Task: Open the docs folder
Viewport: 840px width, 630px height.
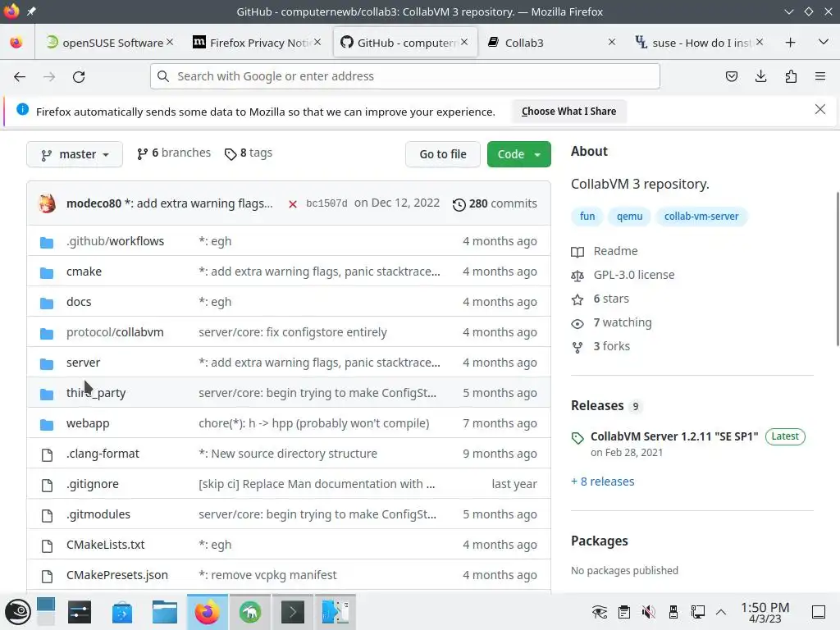Action: click(x=79, y=302)
